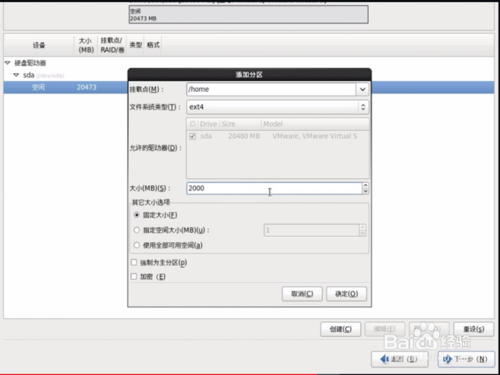500x375 pixels.
Task: Select use all available space (a) radio
Action: coord(137,245)
